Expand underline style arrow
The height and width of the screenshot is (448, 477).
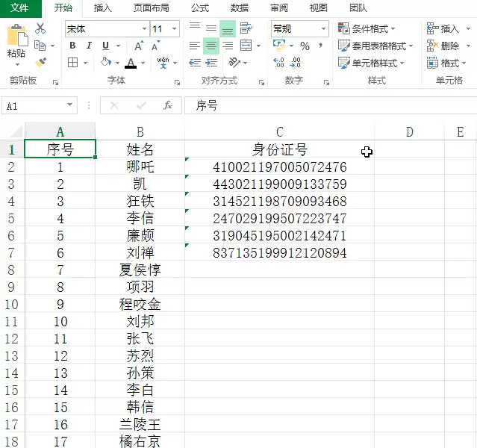click(118, 46)
